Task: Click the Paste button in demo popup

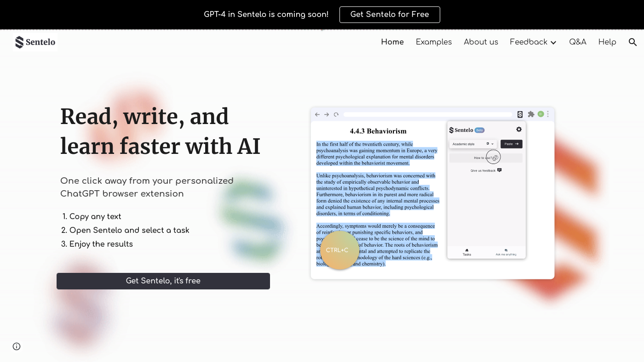Action: (x=512, y=144)
